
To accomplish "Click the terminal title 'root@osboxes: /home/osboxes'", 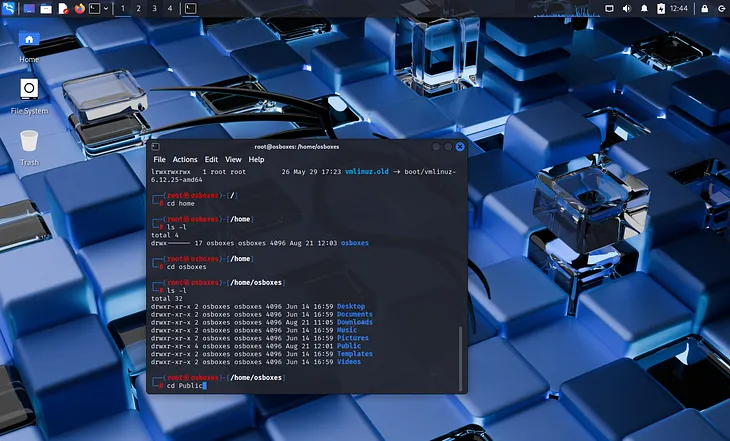I will (x=297, y=147).
